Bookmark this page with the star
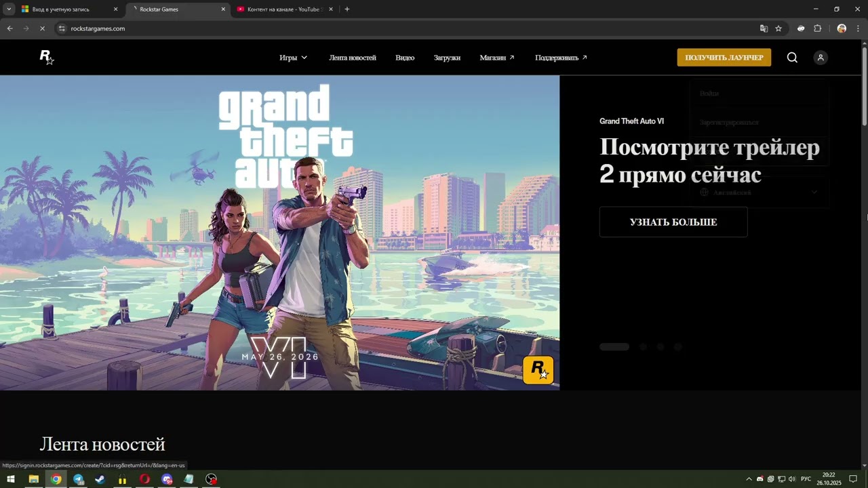 (778, 28)
